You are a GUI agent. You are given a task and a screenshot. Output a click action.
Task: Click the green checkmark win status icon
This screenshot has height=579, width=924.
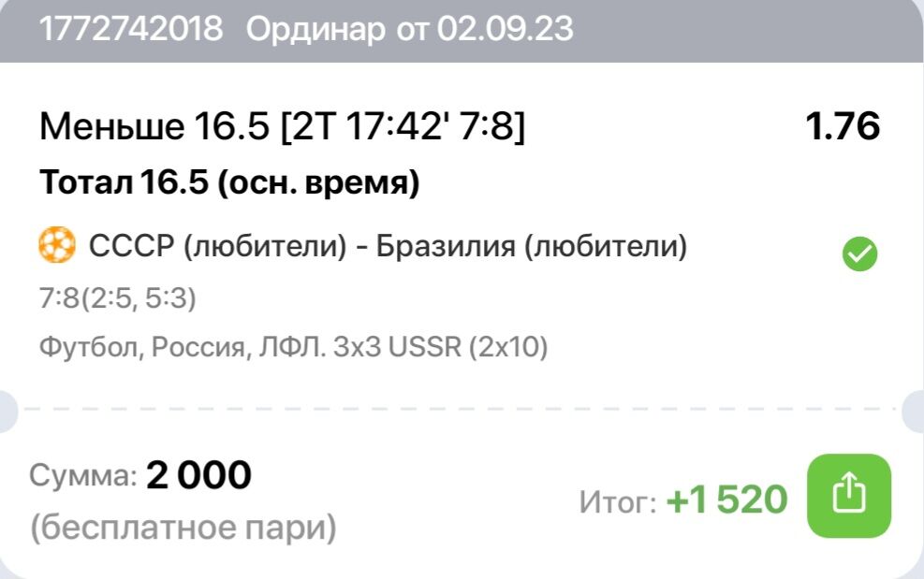coord(859,253)
